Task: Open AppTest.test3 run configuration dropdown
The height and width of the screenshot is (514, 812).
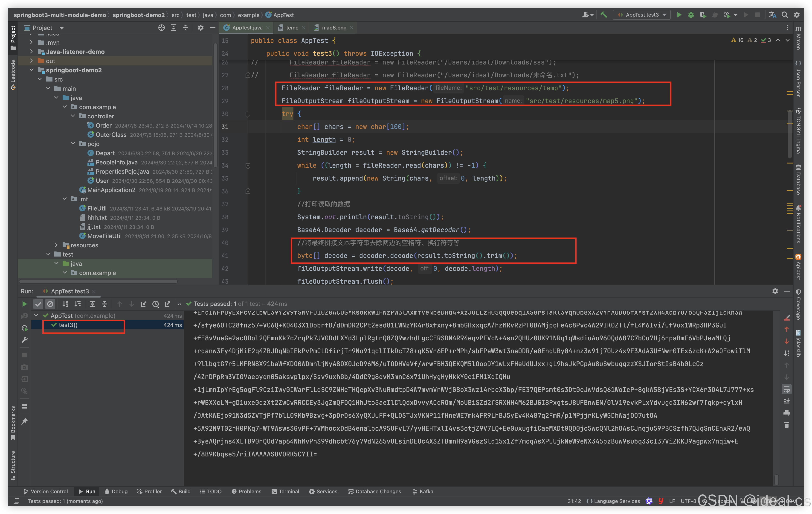Action: (x=642, y=15)
